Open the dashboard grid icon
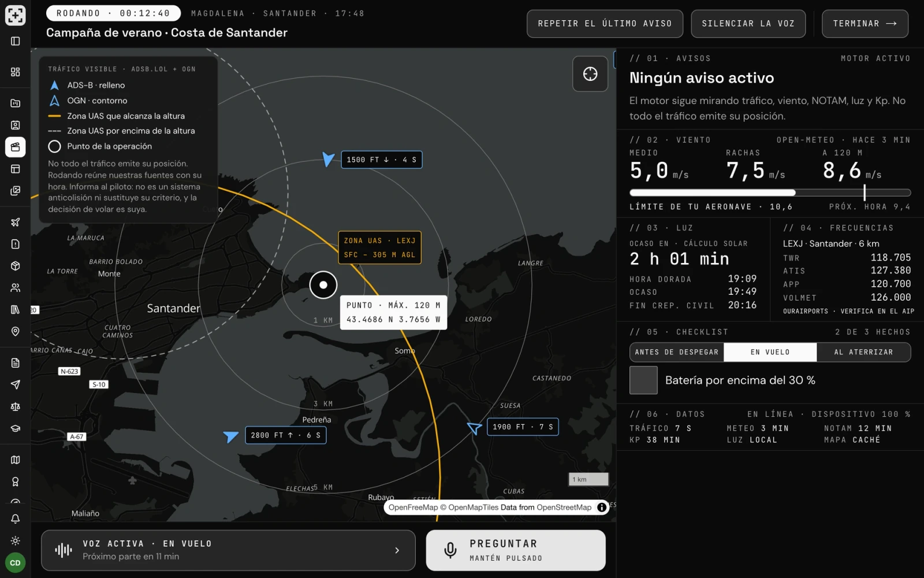Image resolution: width=924 pixels, height=578 pixels. 16,72
